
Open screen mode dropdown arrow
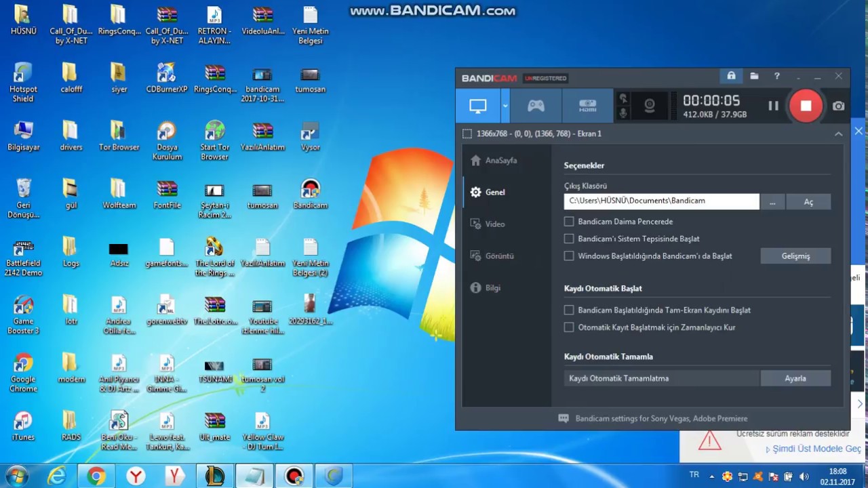[505, 106]
